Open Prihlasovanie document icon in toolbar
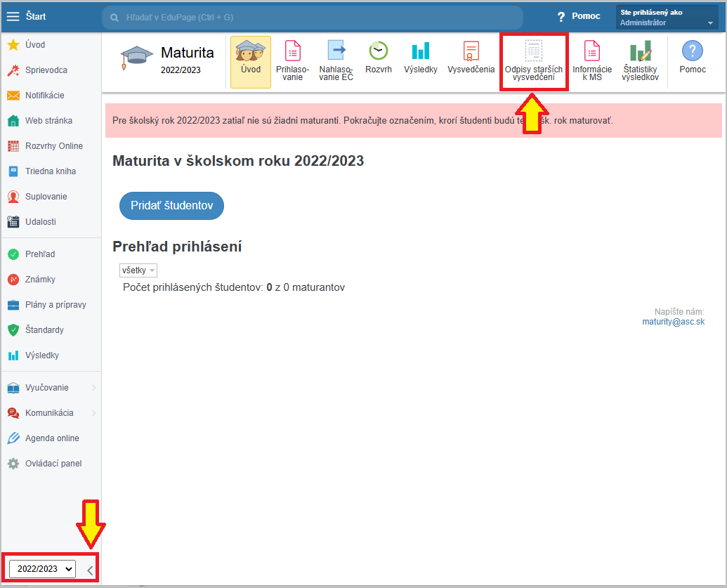The width and height of the screenshot is (727, 588). click(x=293, y=51)
